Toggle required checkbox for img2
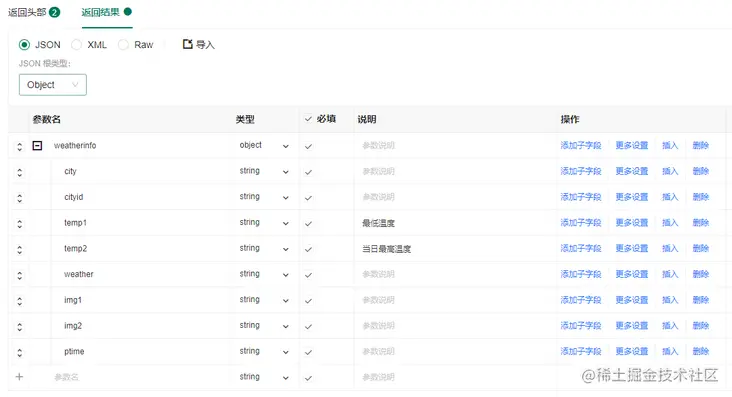 coord(308,326)
